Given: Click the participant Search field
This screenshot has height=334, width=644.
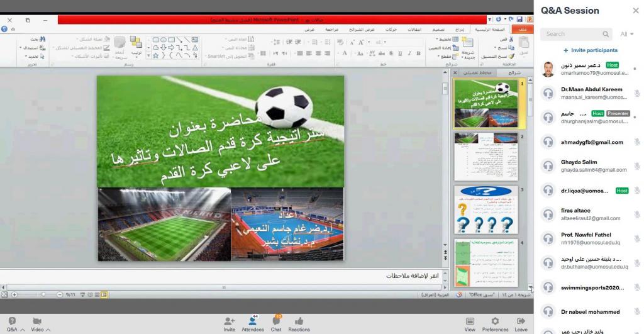Looking at the screenshot, I should 575,34.
